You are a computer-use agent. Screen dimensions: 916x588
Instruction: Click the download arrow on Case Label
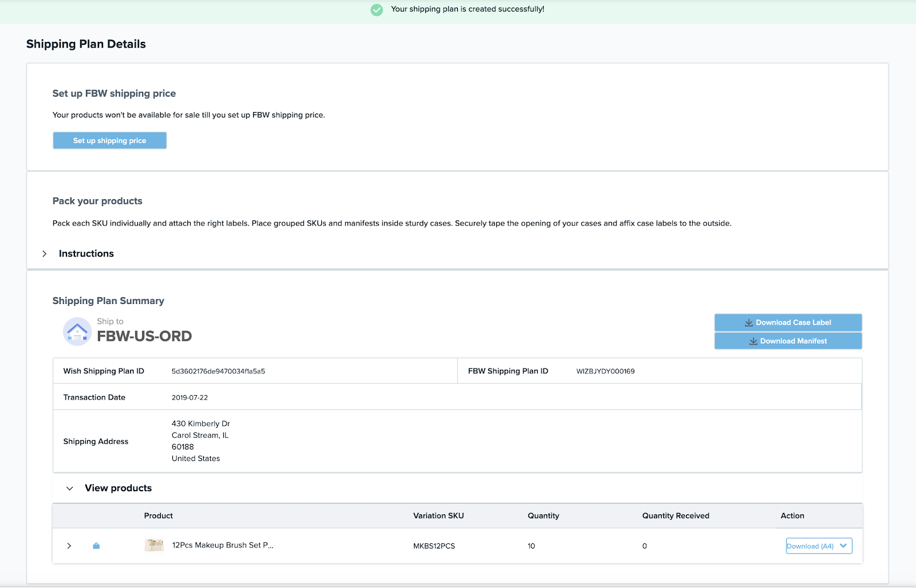748,323
